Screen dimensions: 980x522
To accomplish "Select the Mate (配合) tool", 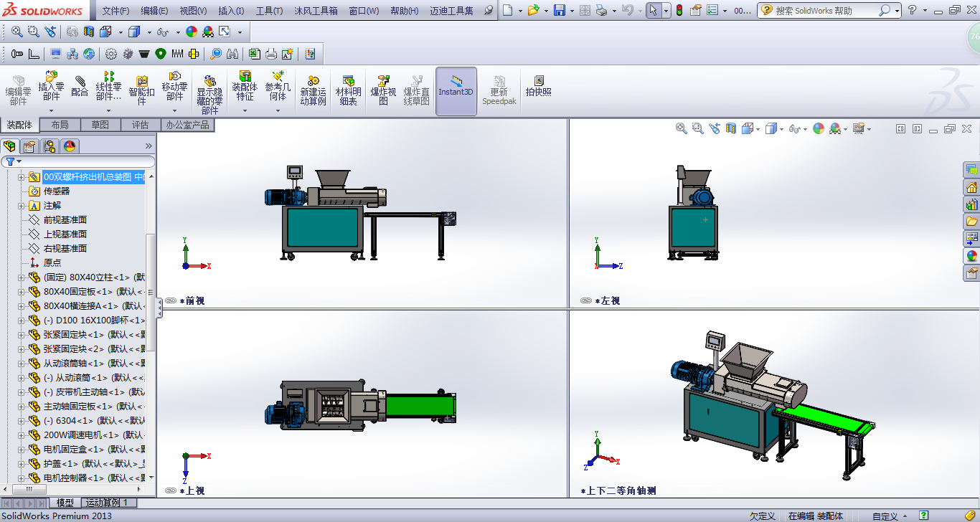I will click(x=80, y=86).
